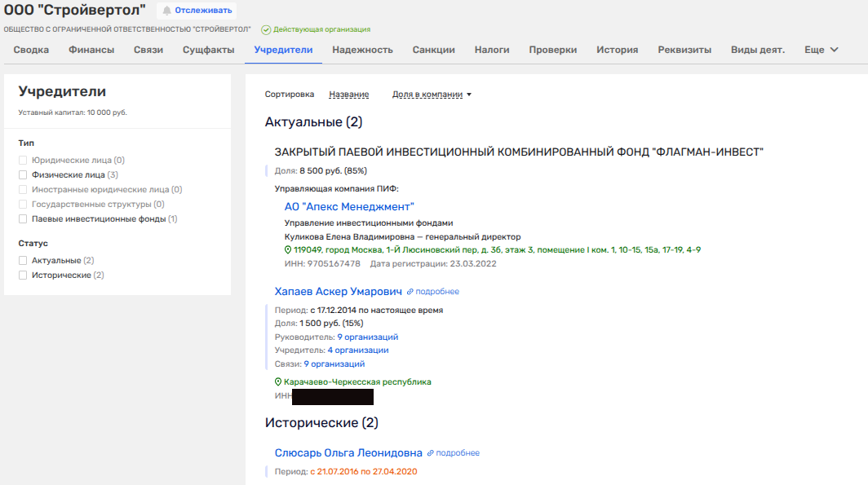The width and height of the screenshot is (868, 485).
Task: Enable the Физические лица filter checkbox
Action: (24, 174)
